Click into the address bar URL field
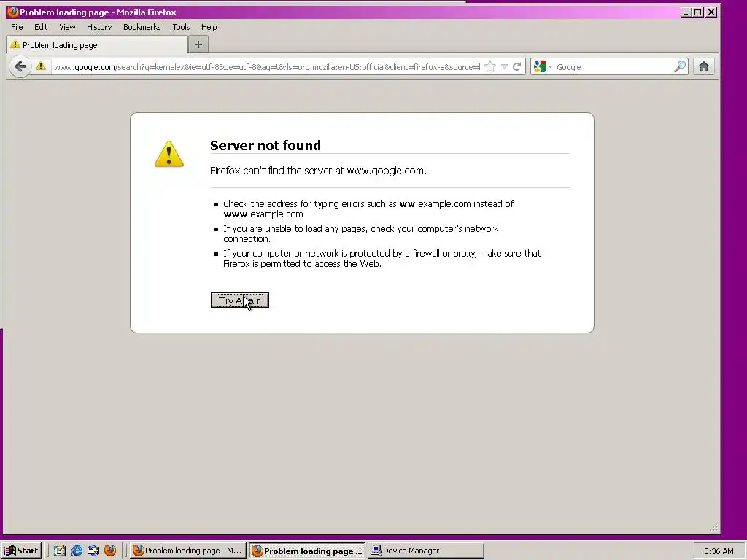This screenshot has height=560, width=747. point(267,67)
